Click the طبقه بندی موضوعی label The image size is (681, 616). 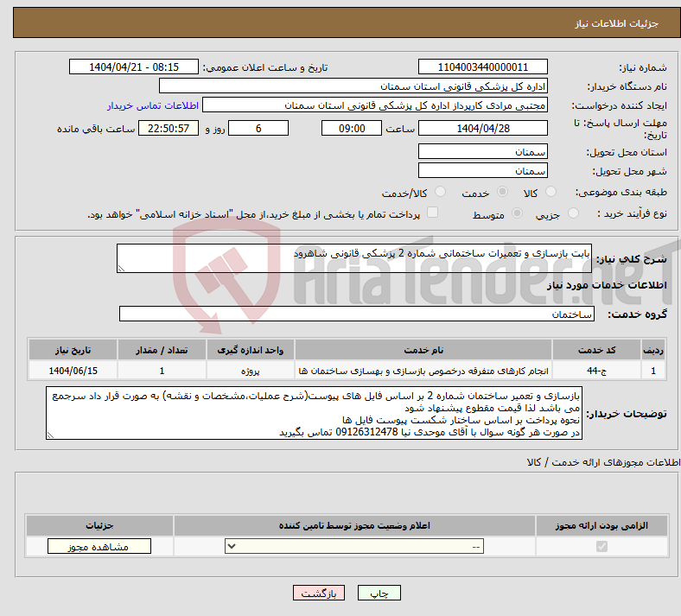(x=621, y=192)
